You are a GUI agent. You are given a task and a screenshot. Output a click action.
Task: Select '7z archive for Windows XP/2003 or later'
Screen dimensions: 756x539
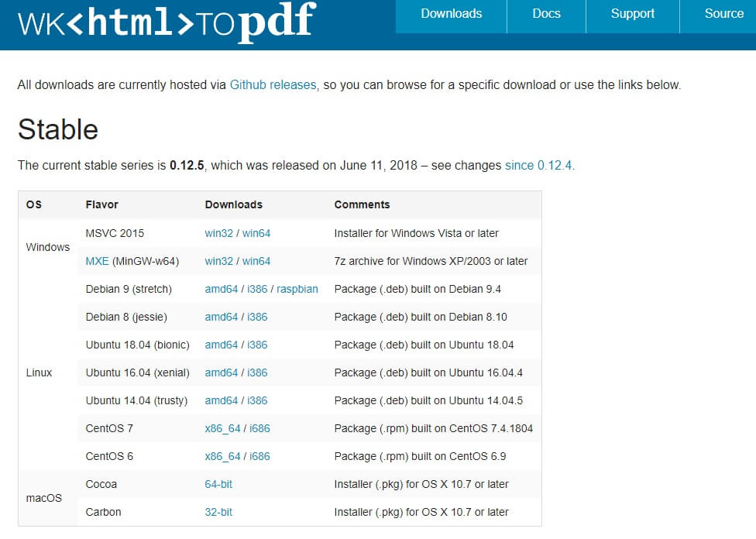431,261
